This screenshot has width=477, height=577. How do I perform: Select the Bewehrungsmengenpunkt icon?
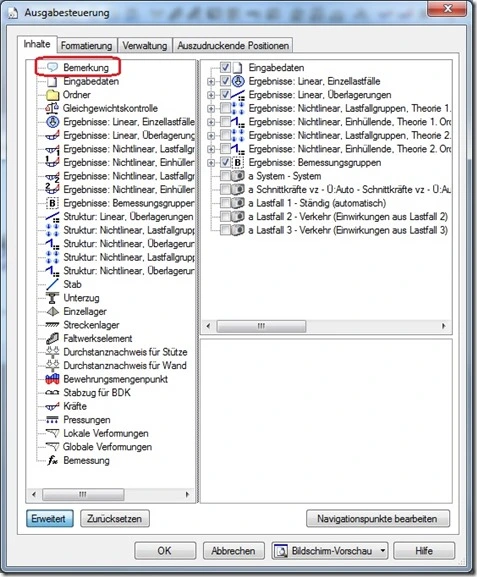pos(52,379)
